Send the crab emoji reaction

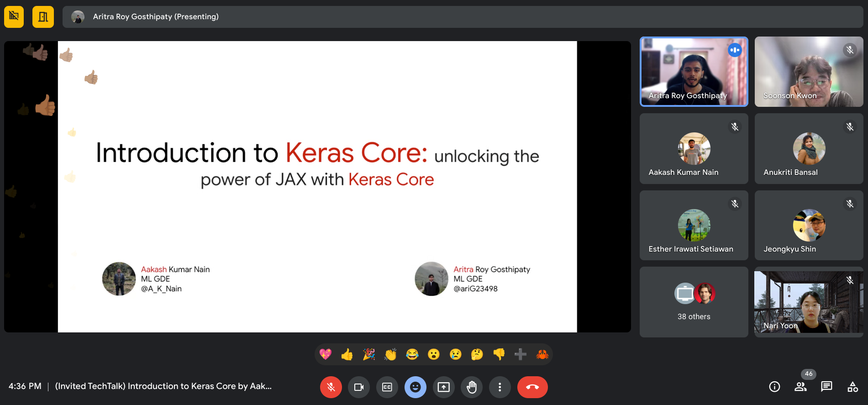click(x=542, y=354)
